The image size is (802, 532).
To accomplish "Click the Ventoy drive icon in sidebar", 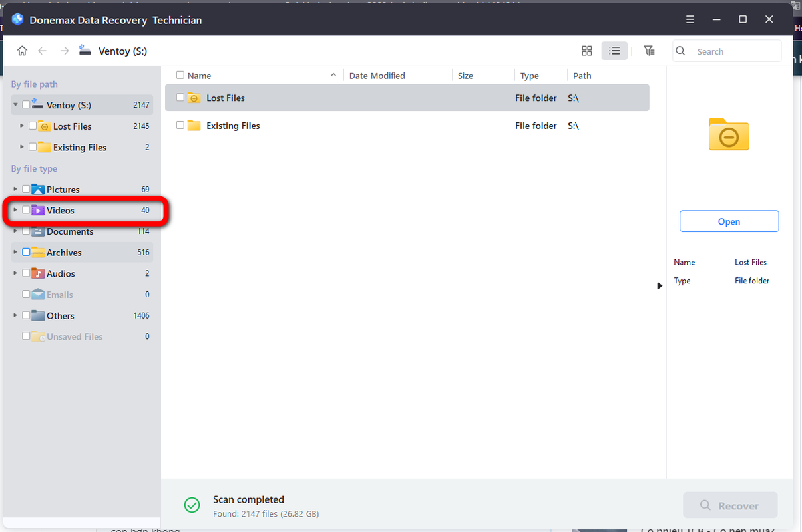I will point(39,105).
